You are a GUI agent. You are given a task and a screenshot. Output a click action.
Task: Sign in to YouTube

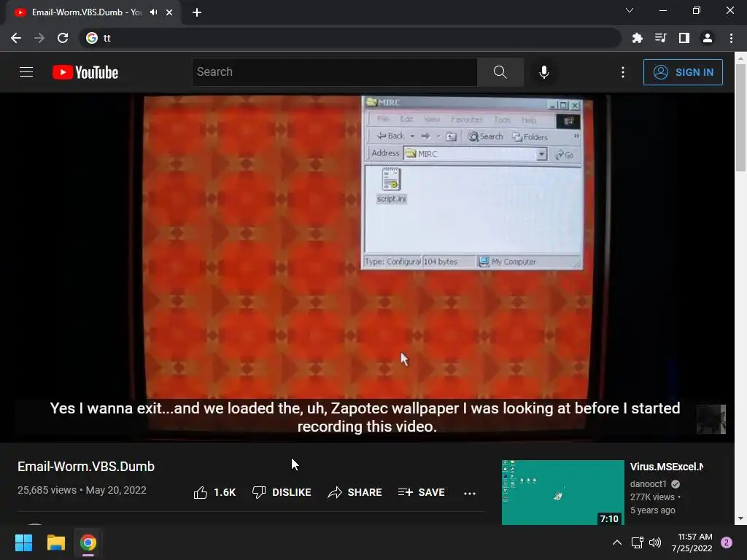coord(683,72)
